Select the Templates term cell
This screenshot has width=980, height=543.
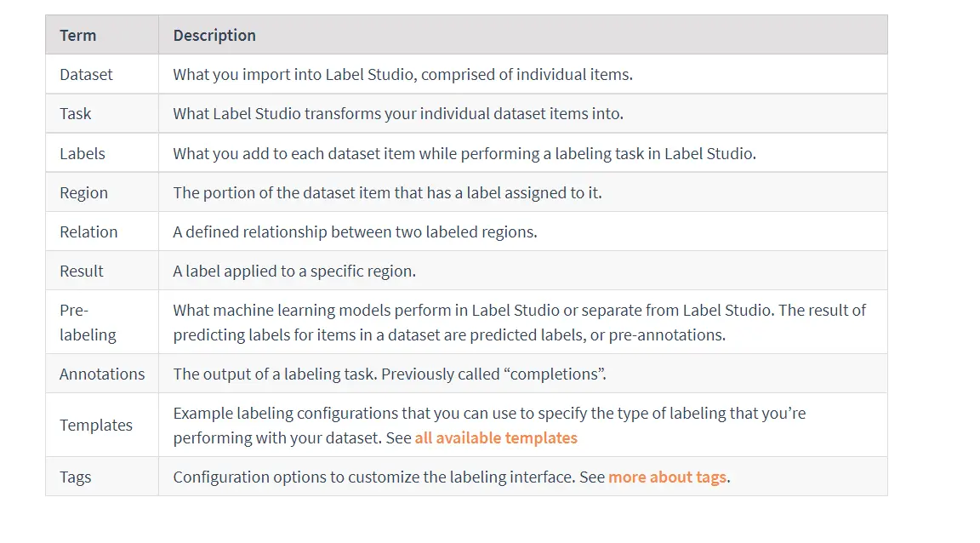pyautogui.click(x=102, y=426)
